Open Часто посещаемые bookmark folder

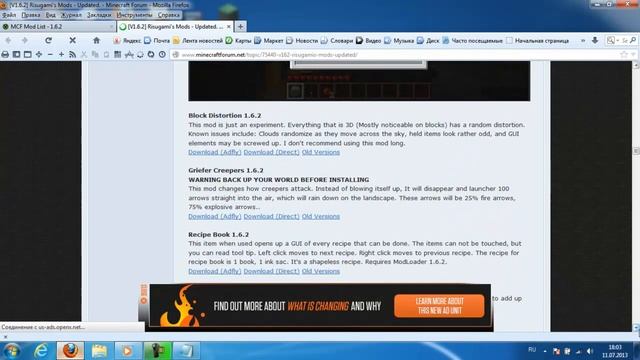click(473, 41)
